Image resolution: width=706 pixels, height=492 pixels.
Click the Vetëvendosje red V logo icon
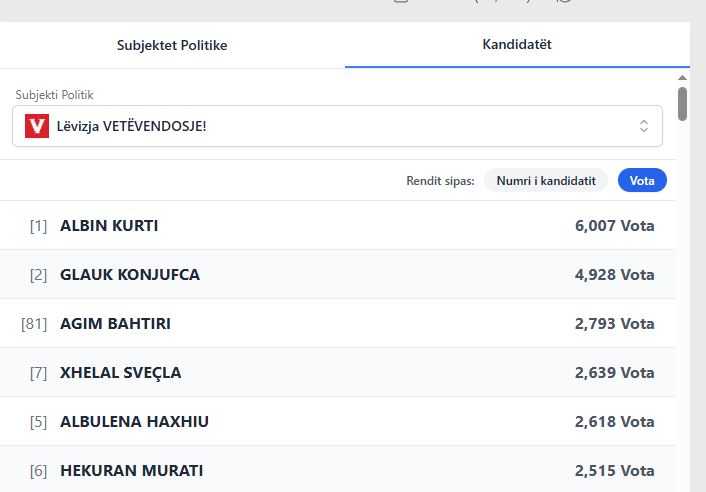(37, 126)
